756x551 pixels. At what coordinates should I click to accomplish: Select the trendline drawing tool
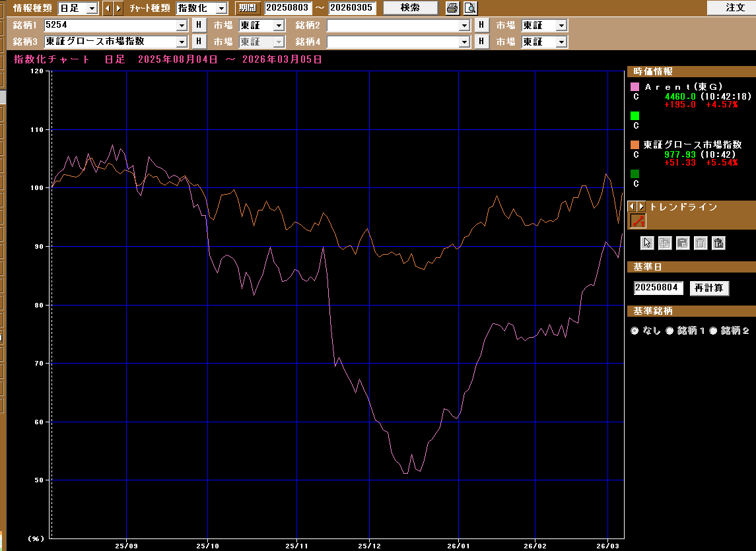coord(637,221)
